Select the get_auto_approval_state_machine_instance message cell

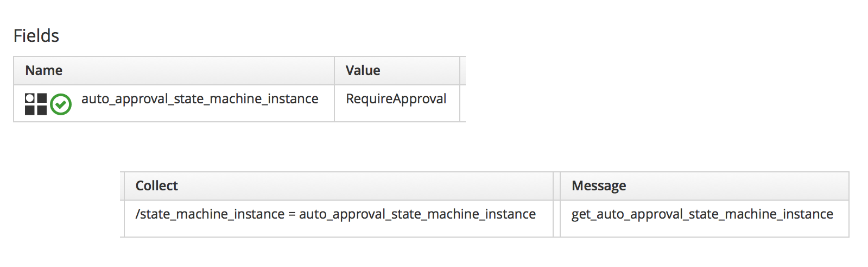click(x=702, y=214)
